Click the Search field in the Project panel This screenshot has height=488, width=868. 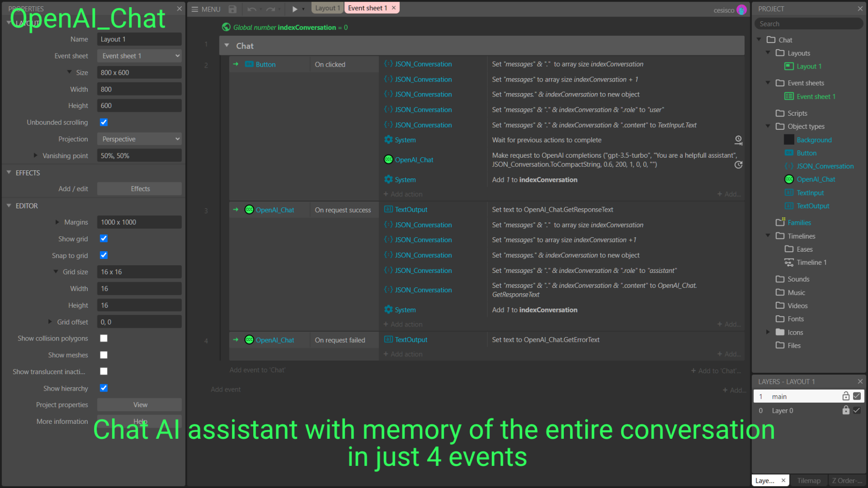pyautogui.click(x=808, y=23)
